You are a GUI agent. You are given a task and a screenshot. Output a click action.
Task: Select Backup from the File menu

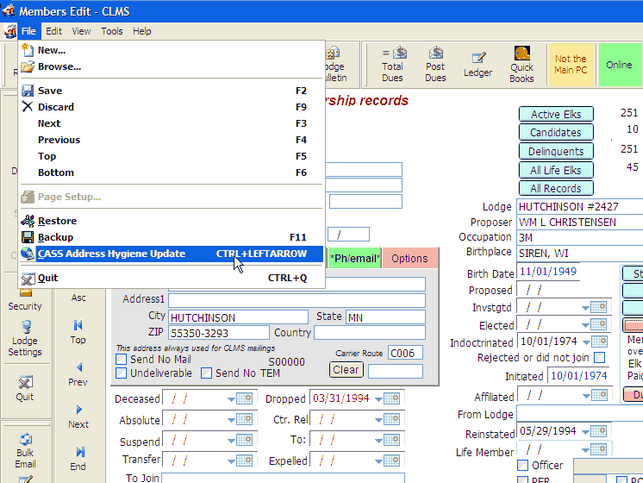pyautogui.click(x=56, y=237)
